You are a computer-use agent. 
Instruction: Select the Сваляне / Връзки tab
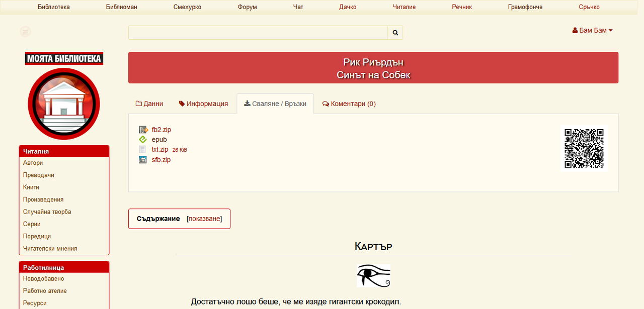point(275,104)
